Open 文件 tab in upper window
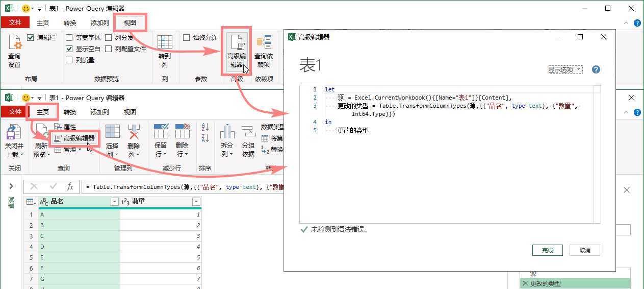Image resolution: width=644 pixels, height=289 pixels. (x=15, y=22)
